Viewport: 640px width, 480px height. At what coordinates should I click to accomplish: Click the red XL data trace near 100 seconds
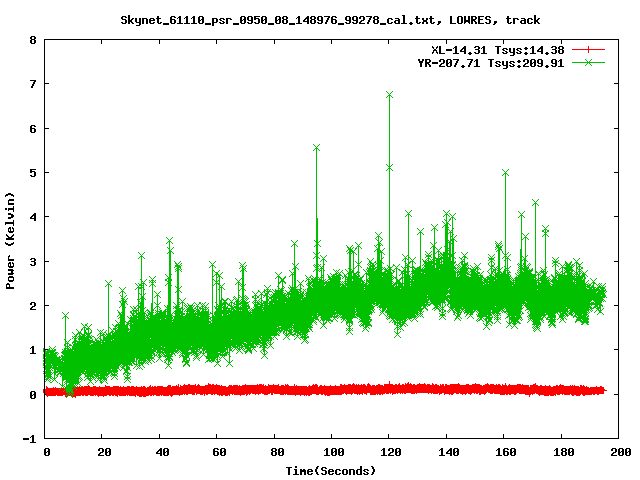[x=332, y=389]
